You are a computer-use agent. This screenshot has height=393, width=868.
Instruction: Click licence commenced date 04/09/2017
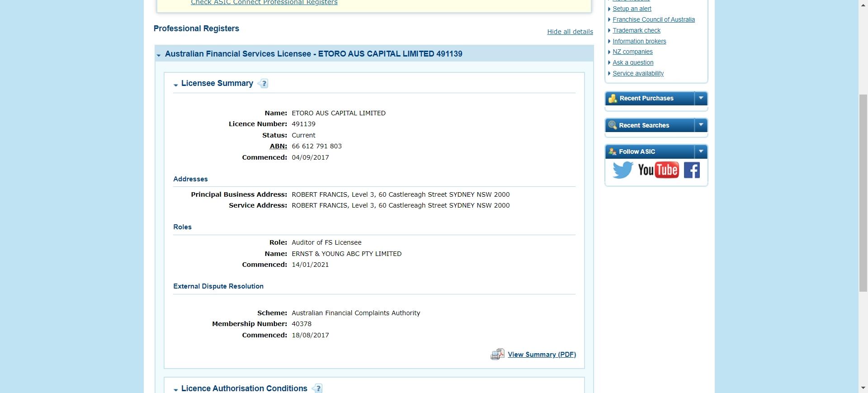310,157
